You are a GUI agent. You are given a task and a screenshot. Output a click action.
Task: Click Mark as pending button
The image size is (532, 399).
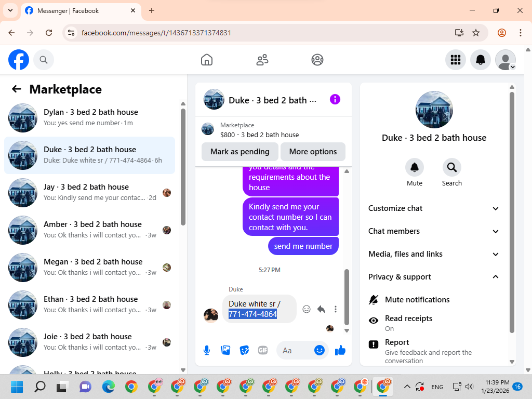[240, 152]
